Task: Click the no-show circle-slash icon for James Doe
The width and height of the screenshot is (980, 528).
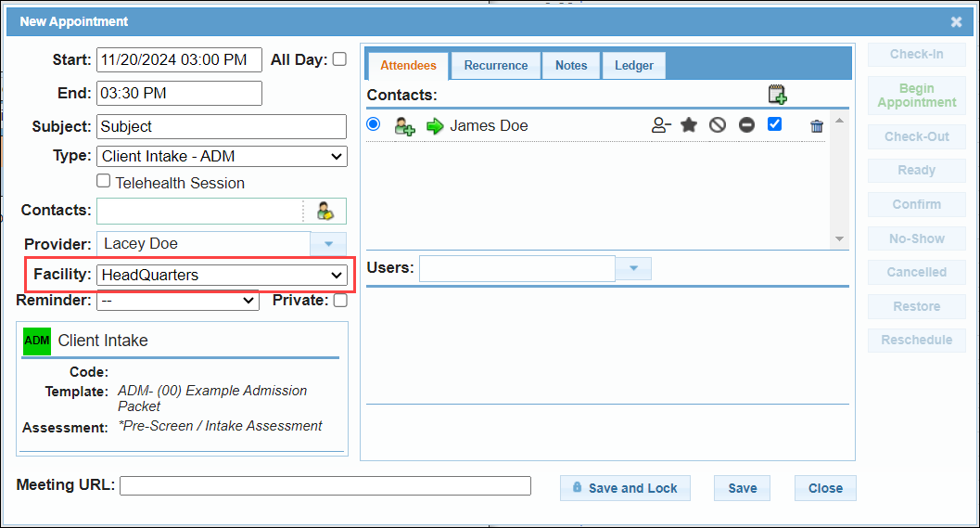Action: [718, 125]
